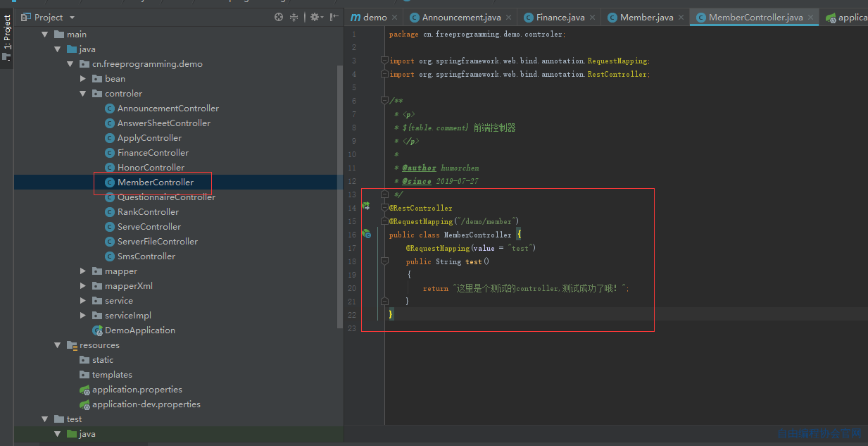
Task: Toggle the fold marker on the import statements
Action: (x=384, y=61)
